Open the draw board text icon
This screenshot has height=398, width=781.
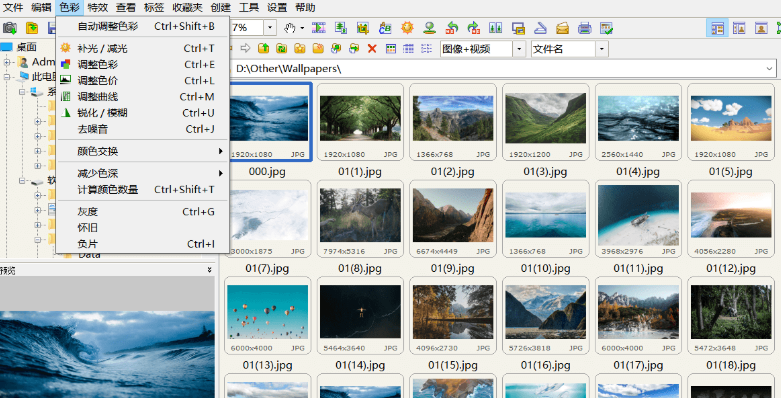point(385,28)
